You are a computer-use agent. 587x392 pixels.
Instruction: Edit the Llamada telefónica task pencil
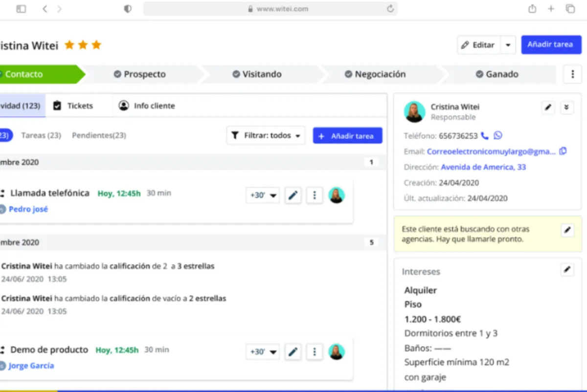[x=293, y=196]
